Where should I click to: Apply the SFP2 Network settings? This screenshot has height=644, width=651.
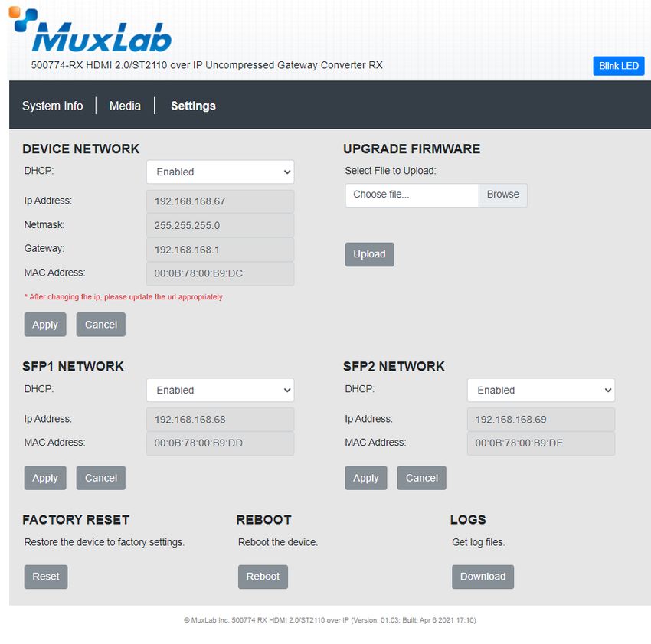coord(366,478)
